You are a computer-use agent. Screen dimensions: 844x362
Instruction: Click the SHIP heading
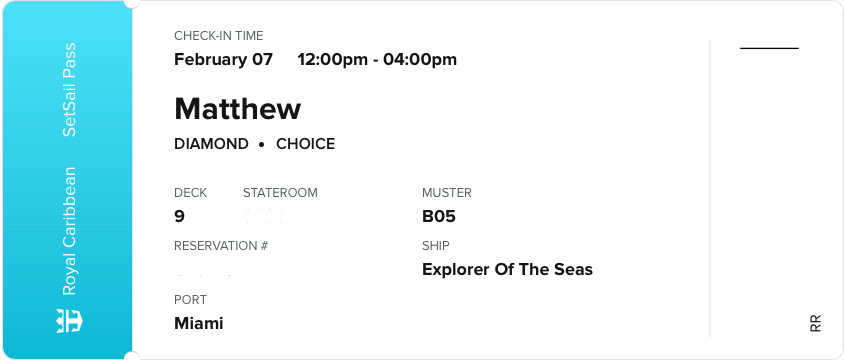[x=436, y=246]
